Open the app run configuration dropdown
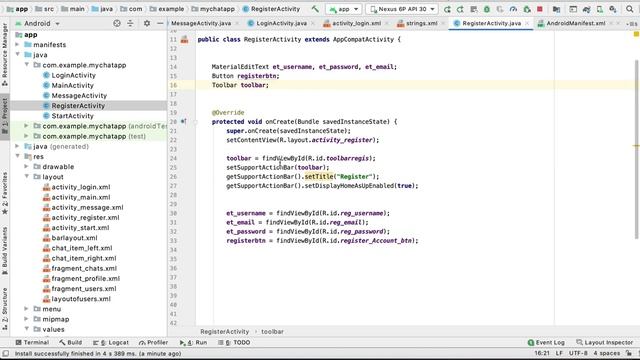640x360 pixels. [344, 9]
